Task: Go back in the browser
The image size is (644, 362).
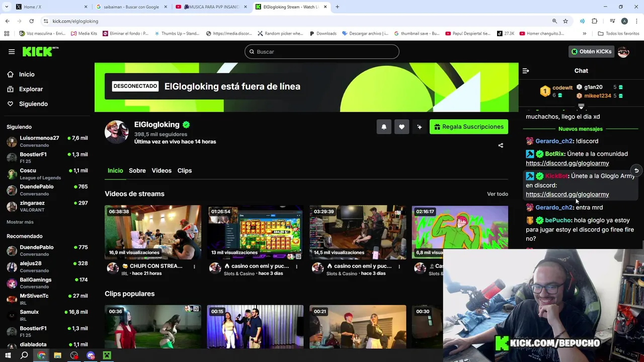Action: [x=7, y=21]
